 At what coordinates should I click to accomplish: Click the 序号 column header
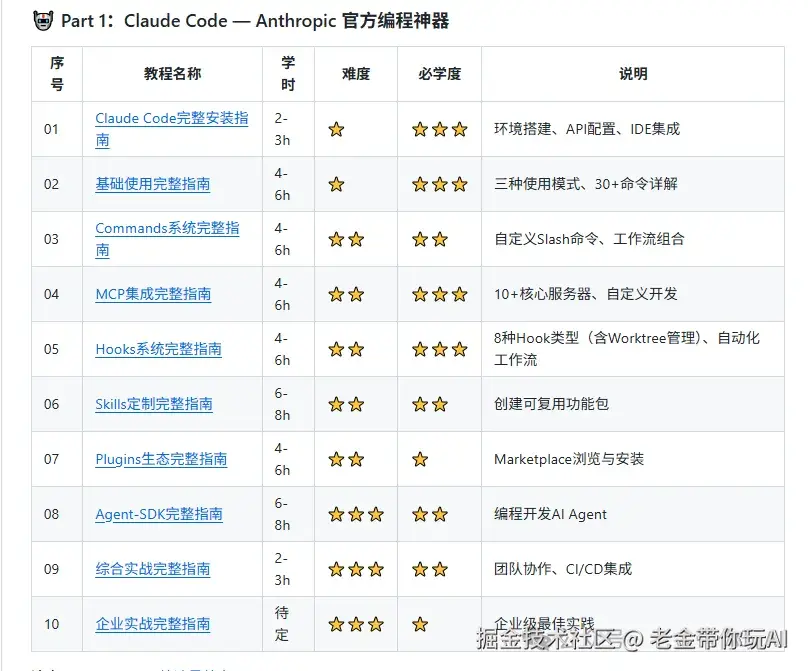57,74
